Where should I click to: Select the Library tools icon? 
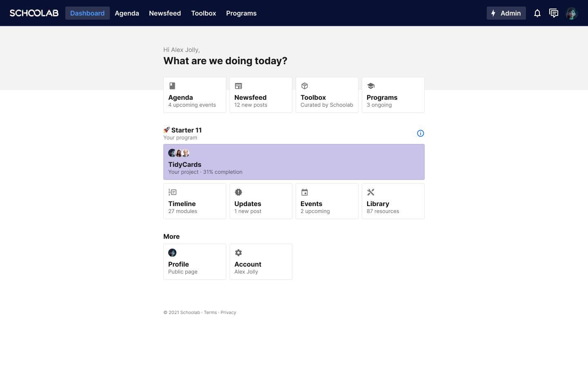coord(370,192)
